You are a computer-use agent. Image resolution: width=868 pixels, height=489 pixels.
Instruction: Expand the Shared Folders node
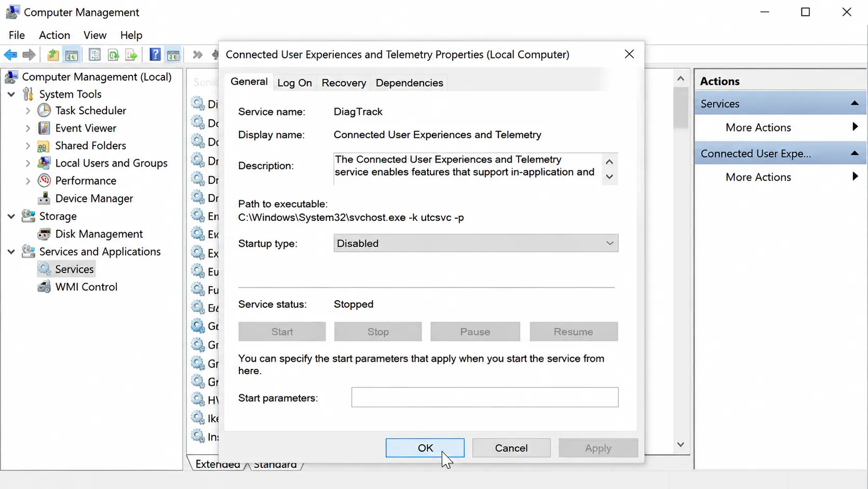(x=28, y=146)
